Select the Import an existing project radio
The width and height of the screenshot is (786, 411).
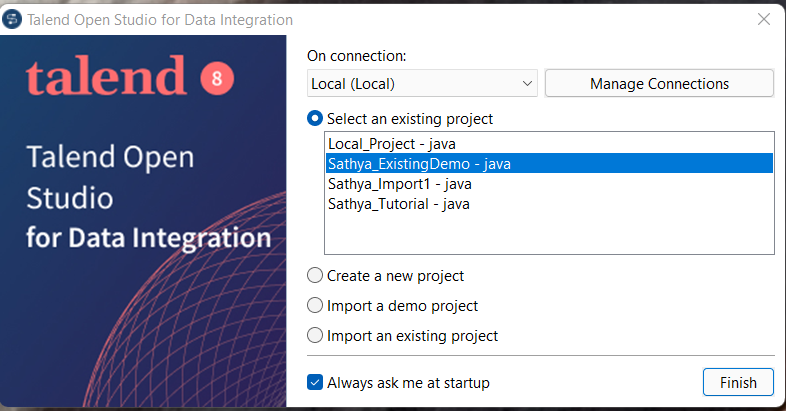(x=316, y=336)
